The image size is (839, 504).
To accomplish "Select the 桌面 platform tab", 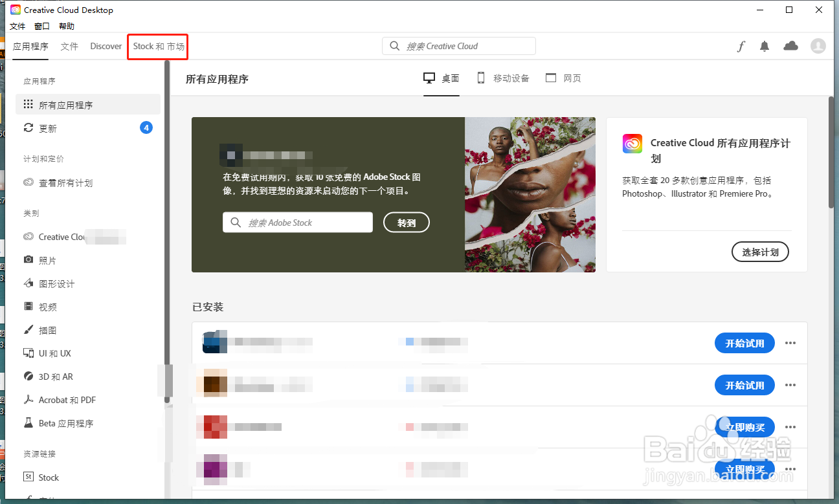I will (x=442, y=78).
